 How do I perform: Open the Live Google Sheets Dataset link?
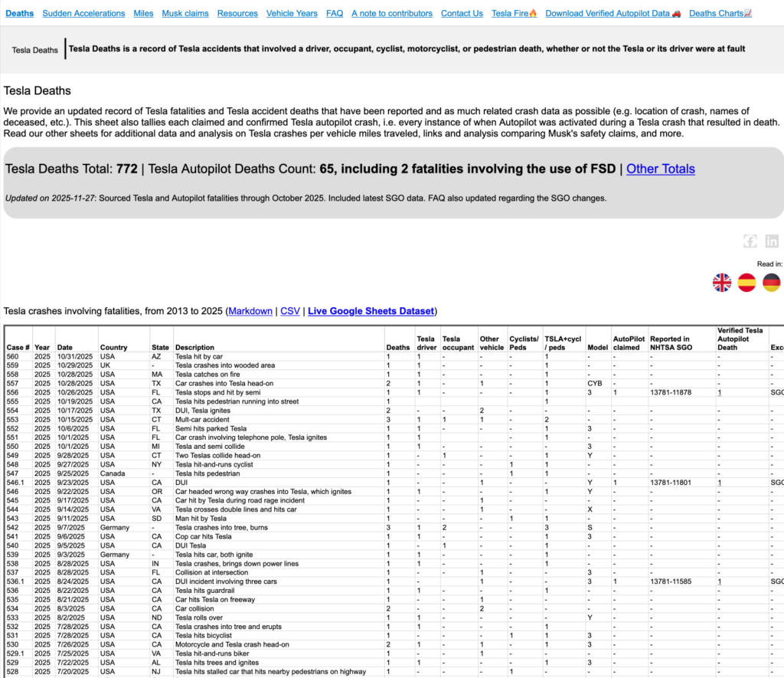point(371,311)
